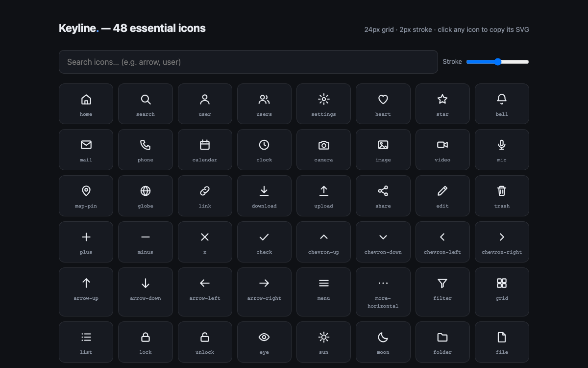
Task: Select the arrow-down icon
Action: click(x=146, y=292)
